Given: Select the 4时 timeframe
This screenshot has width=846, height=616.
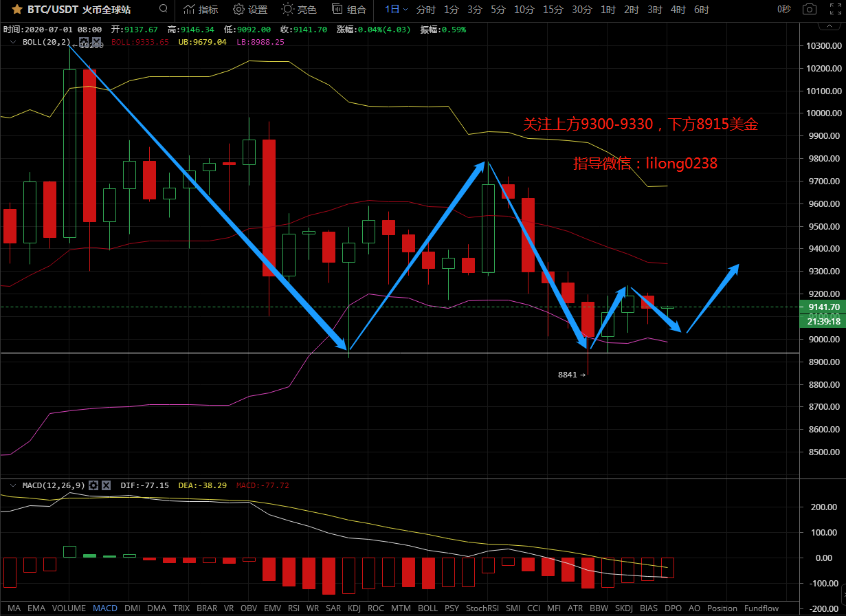Looking at the screenshot, I should point(678,10).
